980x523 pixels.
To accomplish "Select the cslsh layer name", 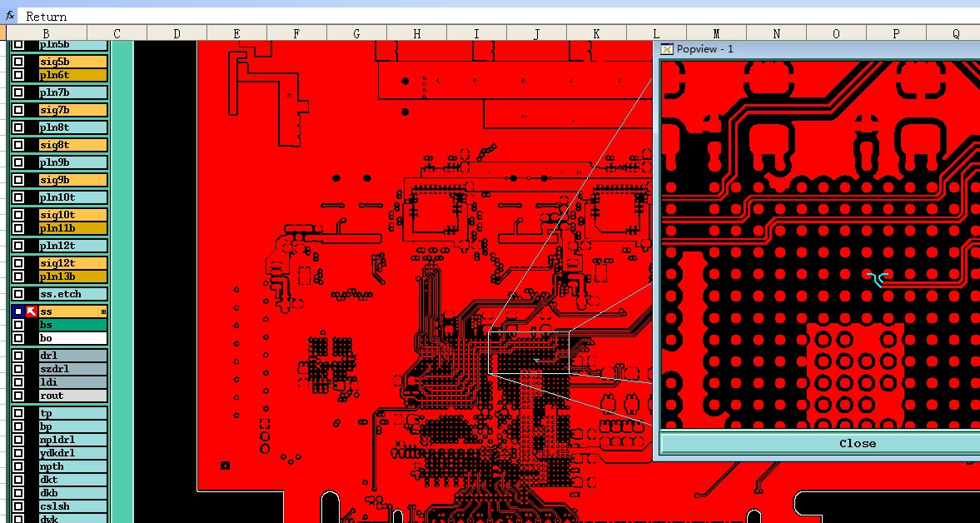I will [72, 506].
